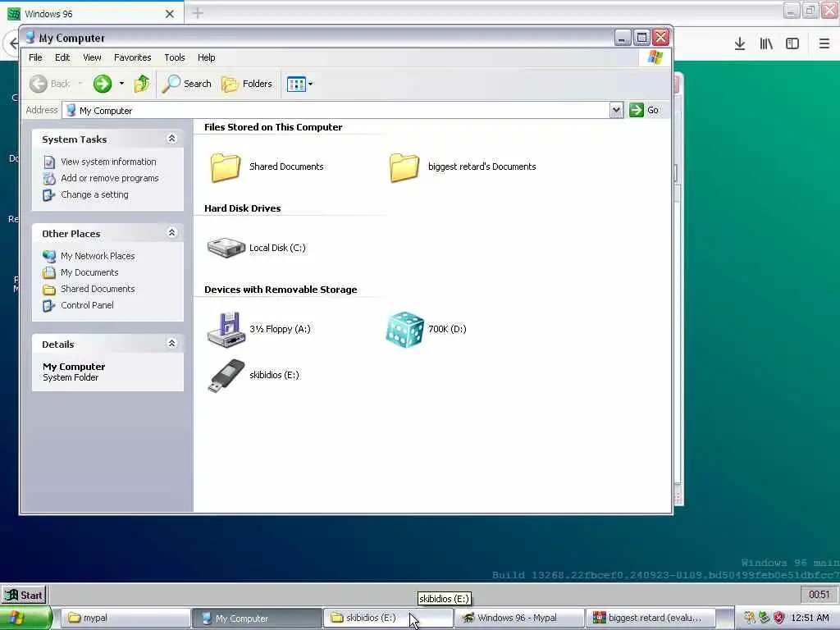Image resolution: width=840 pixels, height=630 pixels.
Task: Toggle the Folders pane button
Action: tap(246, 84)
